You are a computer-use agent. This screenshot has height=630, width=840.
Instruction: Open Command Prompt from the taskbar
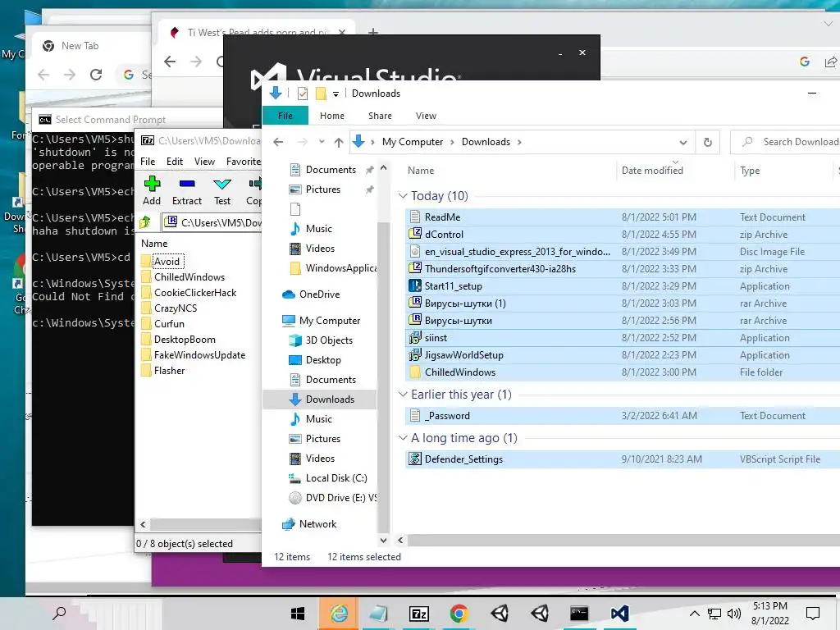coord(579,614)
